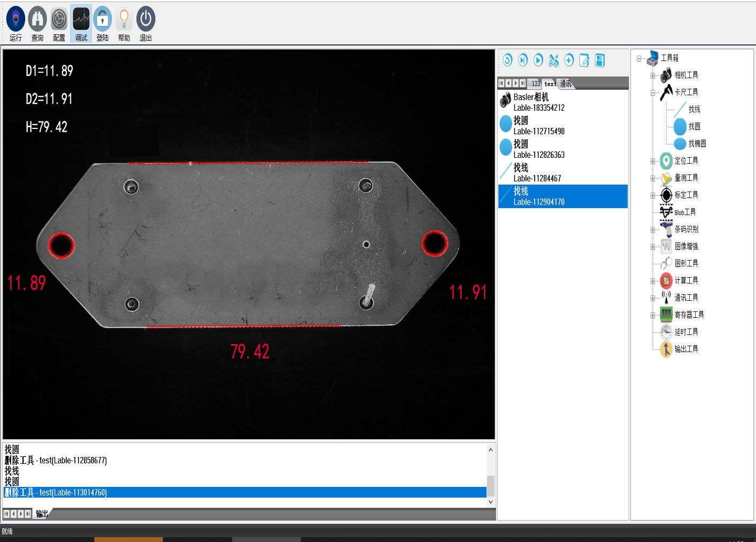Click log row 删除工具 - test(Lable-112858677)

245,460
